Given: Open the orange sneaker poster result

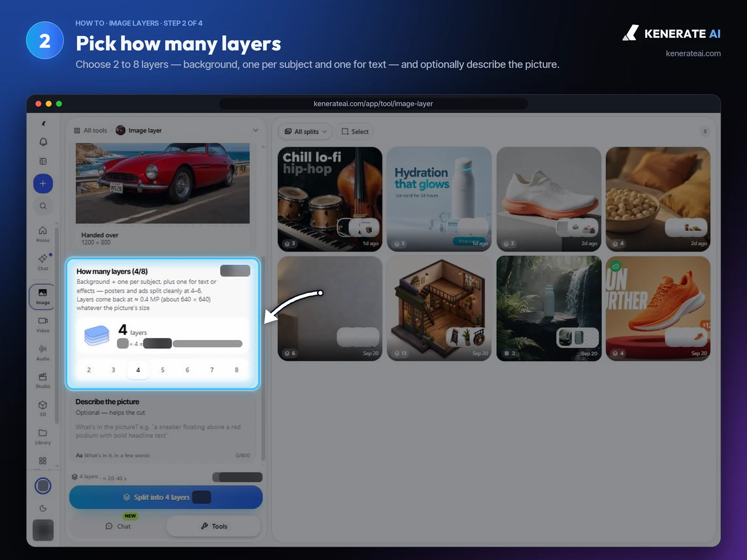Looking at the screenshot, I should (658, 308).
